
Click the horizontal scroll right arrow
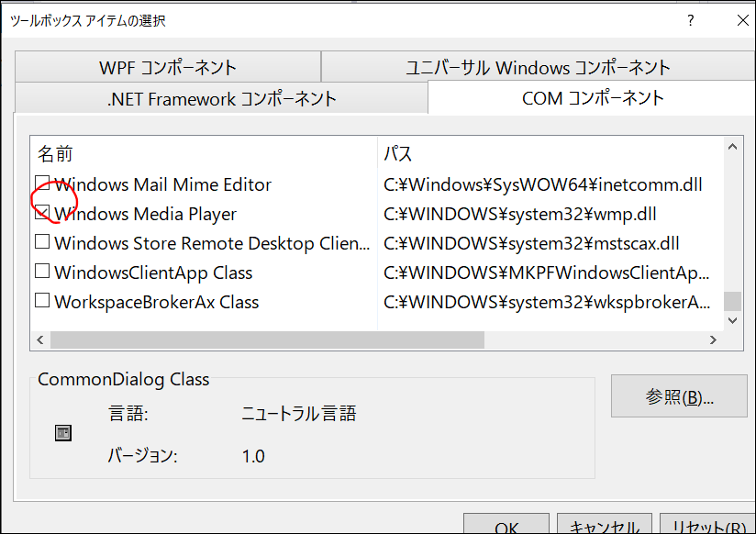point(713,340)
